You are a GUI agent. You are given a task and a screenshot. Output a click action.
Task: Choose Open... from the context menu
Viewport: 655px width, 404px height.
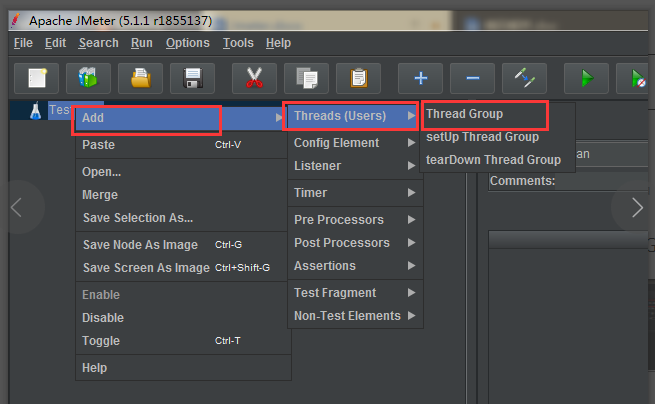pyautogui.click(x=181, y=172)
